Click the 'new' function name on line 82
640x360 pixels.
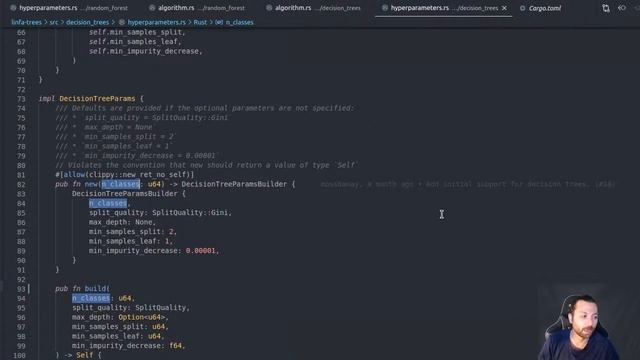point(91,184)
